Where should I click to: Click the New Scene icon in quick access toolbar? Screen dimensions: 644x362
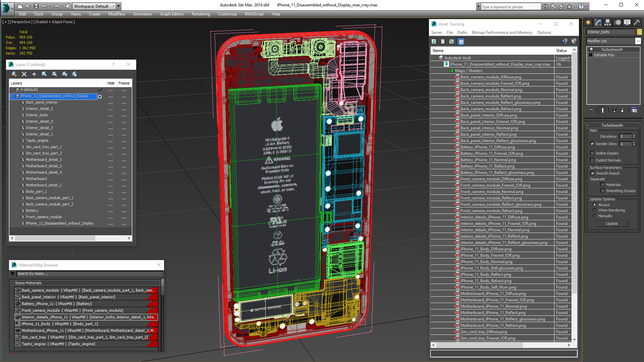20,6
